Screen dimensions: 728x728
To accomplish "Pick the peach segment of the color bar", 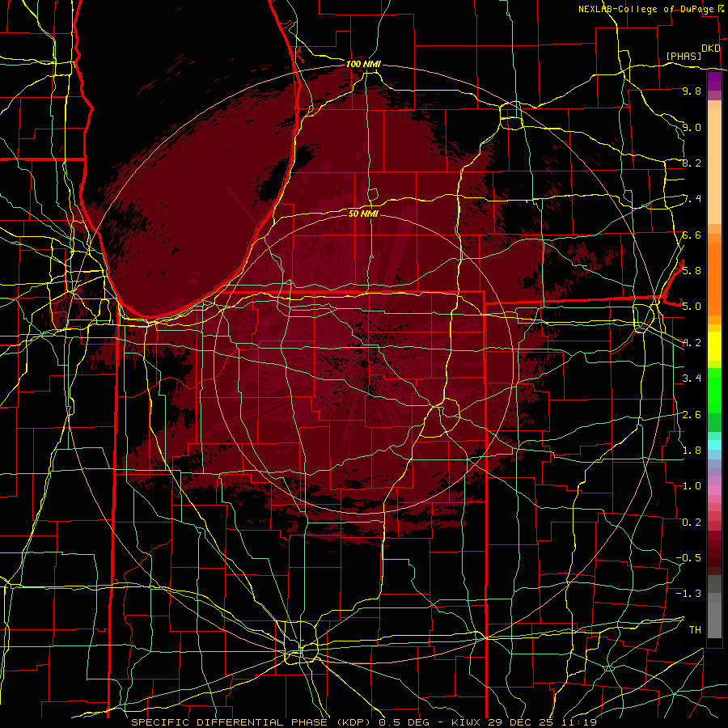I will click(714, 166).
